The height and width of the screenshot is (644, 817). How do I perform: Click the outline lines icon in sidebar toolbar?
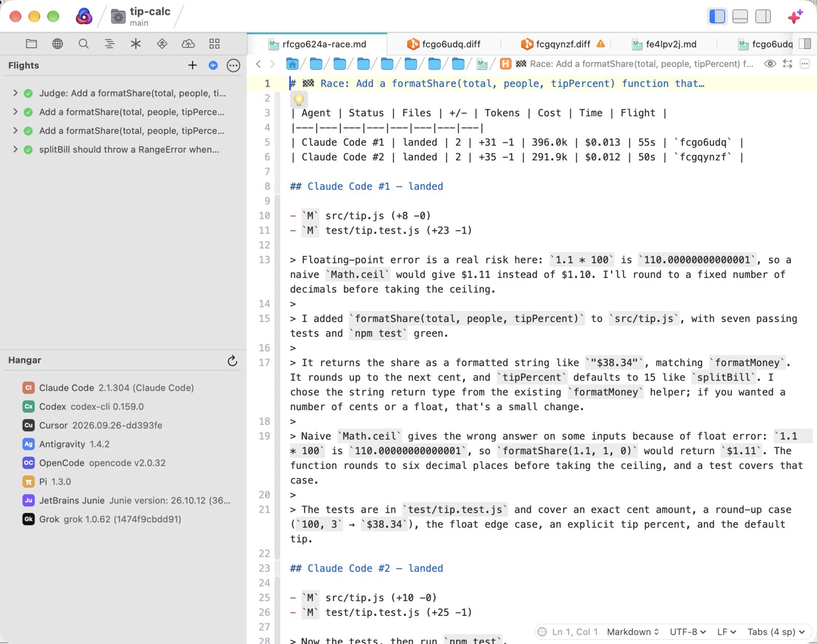pyautogui.click(x=110, y=44)
